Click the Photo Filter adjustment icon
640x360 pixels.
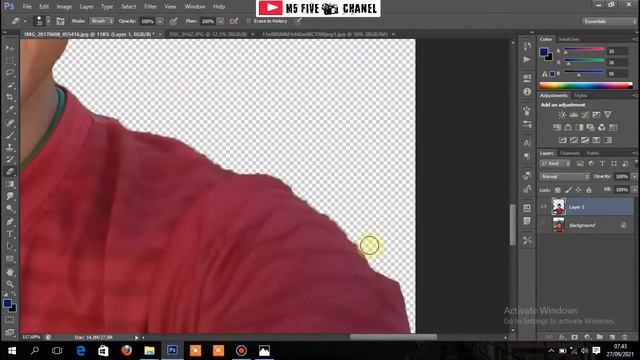590,127
